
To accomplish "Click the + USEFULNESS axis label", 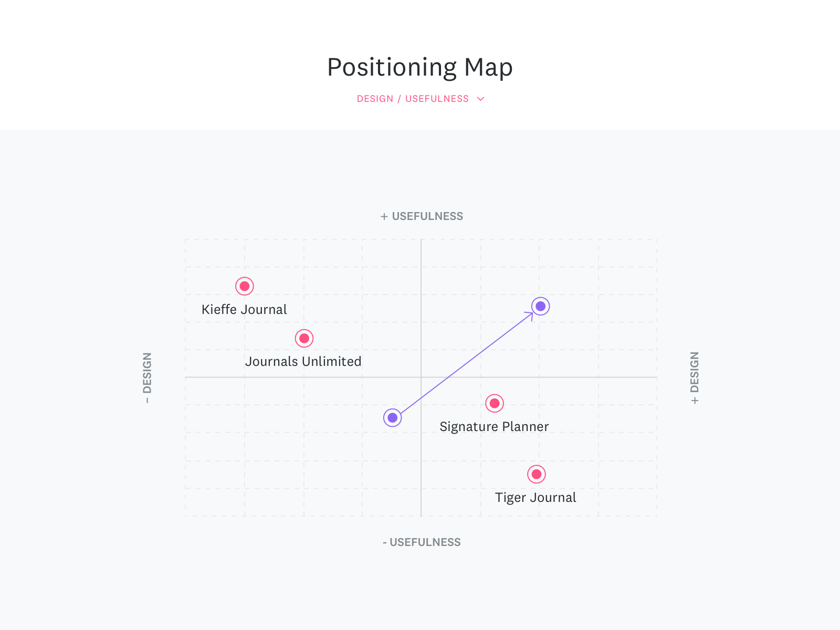I will coord(422,216).
